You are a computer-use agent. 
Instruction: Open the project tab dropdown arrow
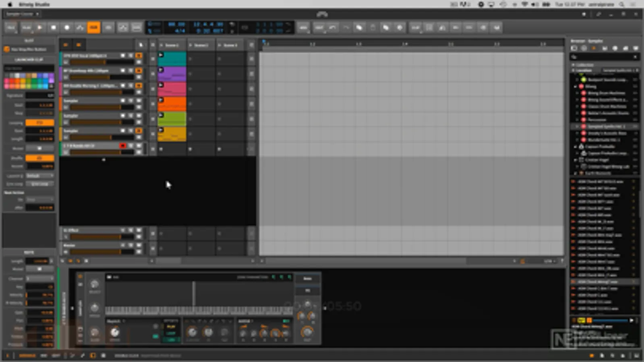tap(37, 14)
